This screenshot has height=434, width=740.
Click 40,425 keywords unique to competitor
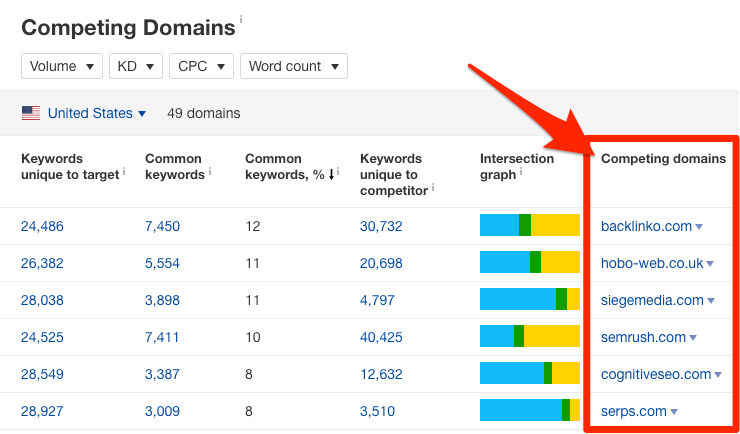pyautogui.click(x=381, y=337)
